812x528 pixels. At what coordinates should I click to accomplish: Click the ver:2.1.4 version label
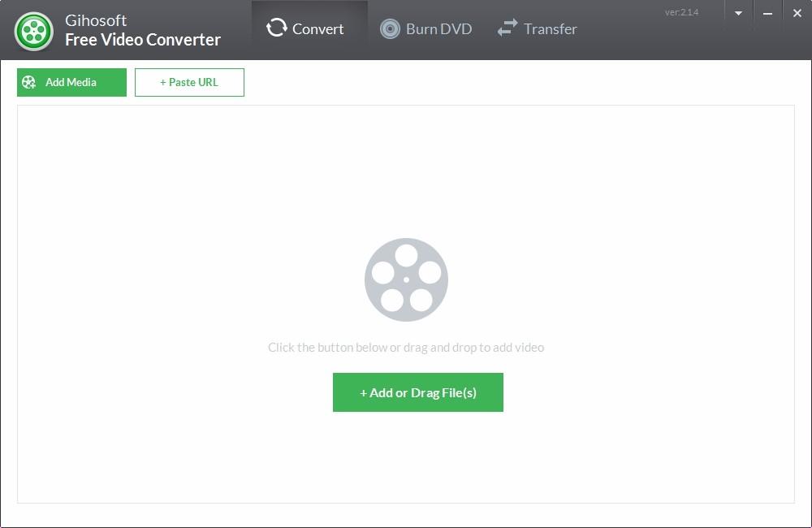pos(681,12)
